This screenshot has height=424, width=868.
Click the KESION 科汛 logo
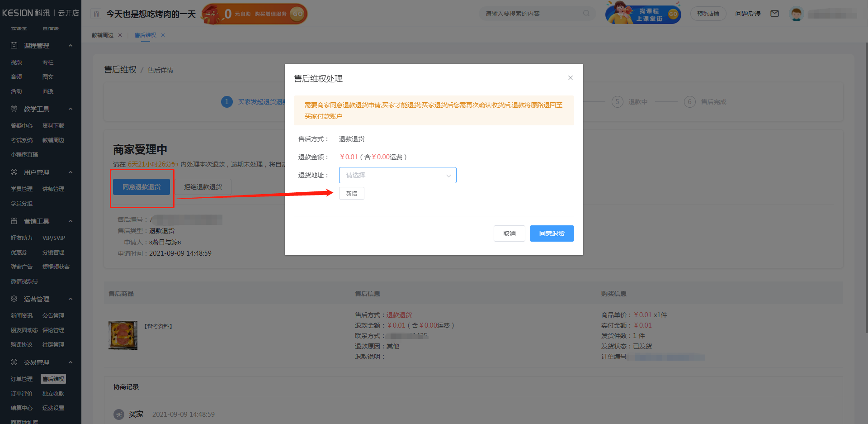point(27,13)
